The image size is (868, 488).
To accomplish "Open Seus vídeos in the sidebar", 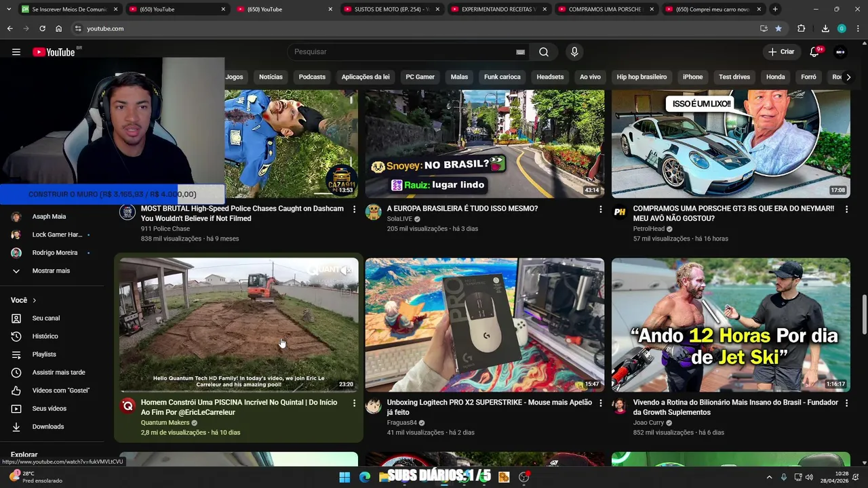I will point(49,409).
